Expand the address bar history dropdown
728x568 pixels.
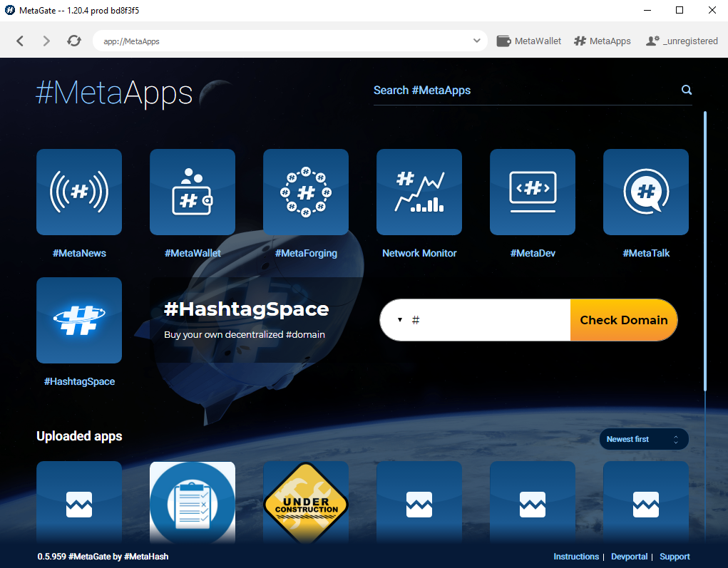(476, 41)
